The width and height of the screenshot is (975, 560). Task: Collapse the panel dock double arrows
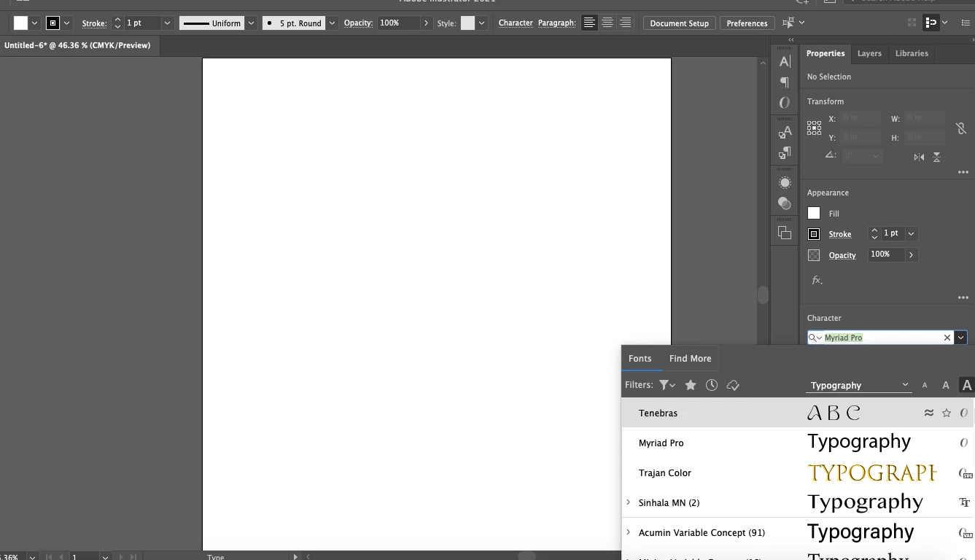791,41
